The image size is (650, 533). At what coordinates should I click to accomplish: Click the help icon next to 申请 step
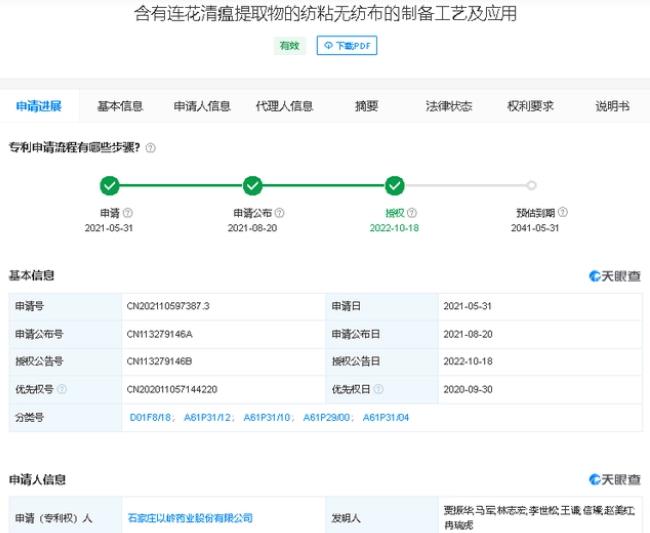(128, 213)
